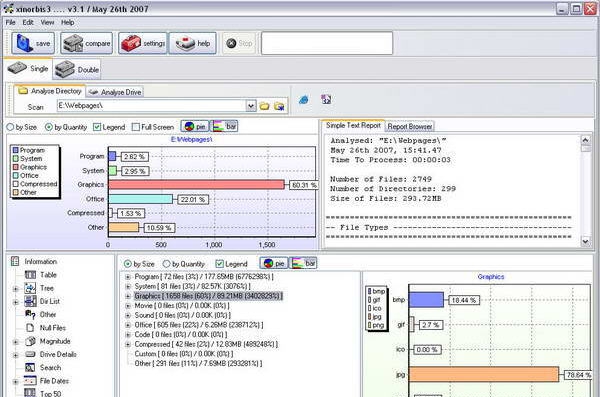The image size is (600, 397).
Task: Select the Analyse Directory tab
Action: tap(50, 91)
